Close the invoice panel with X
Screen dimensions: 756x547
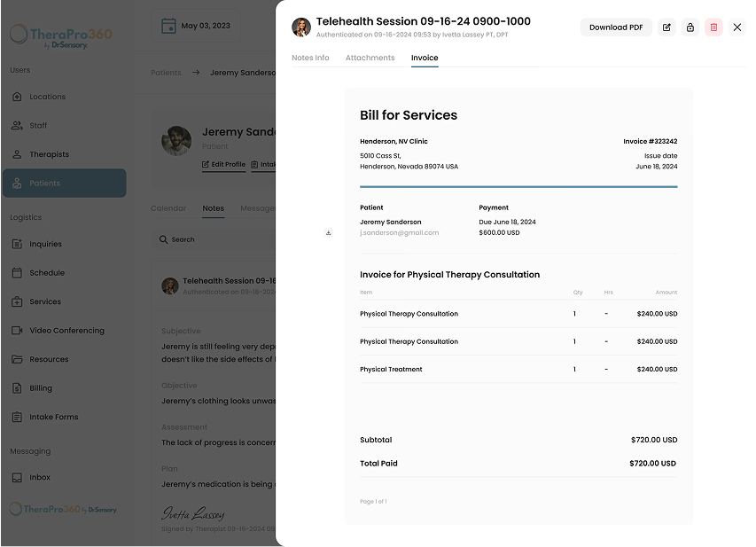(737, 27)
